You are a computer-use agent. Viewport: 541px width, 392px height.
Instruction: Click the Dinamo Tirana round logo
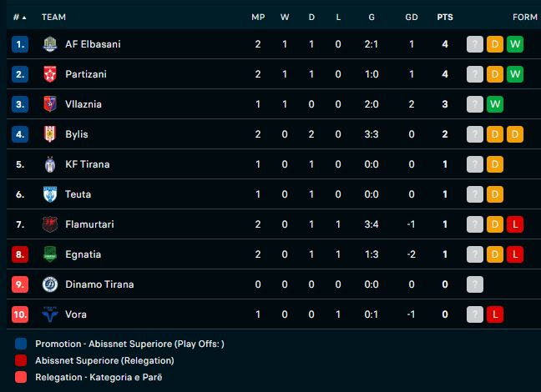tap(49, 284)
